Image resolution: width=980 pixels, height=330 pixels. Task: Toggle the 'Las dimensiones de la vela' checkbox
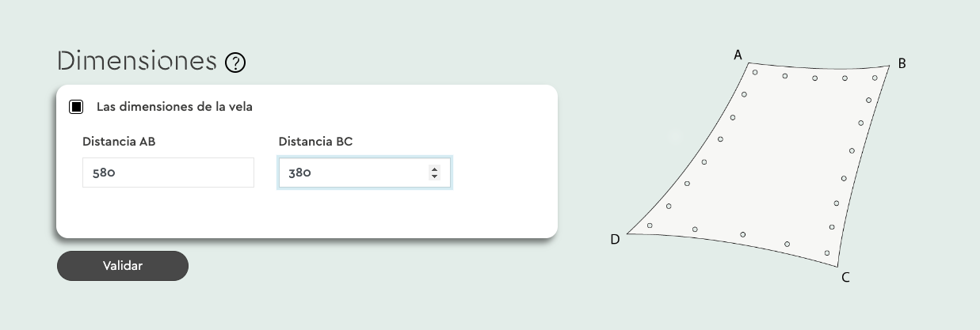[x=77, y=107]
